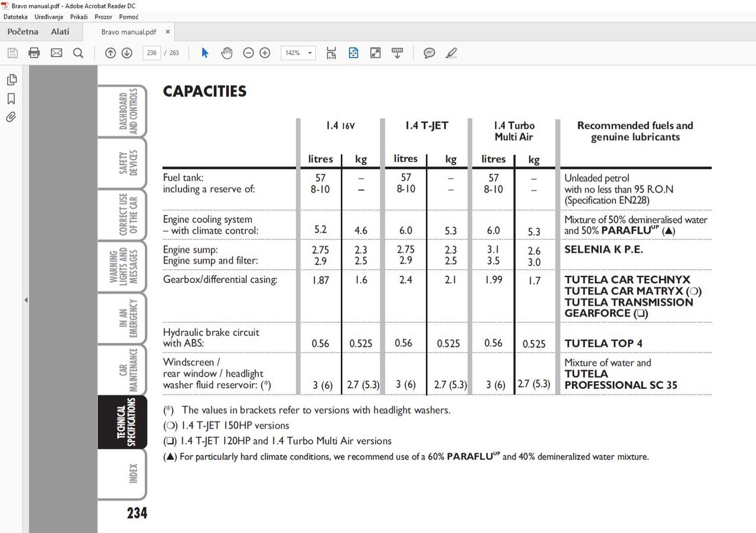
Task: Click the Save file icon
Action: click(12, 53)
